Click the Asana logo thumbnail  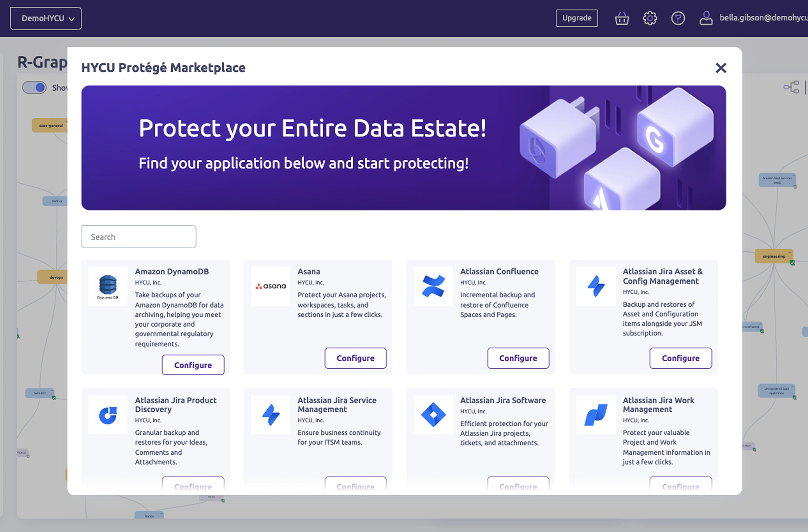click(271, 287)
